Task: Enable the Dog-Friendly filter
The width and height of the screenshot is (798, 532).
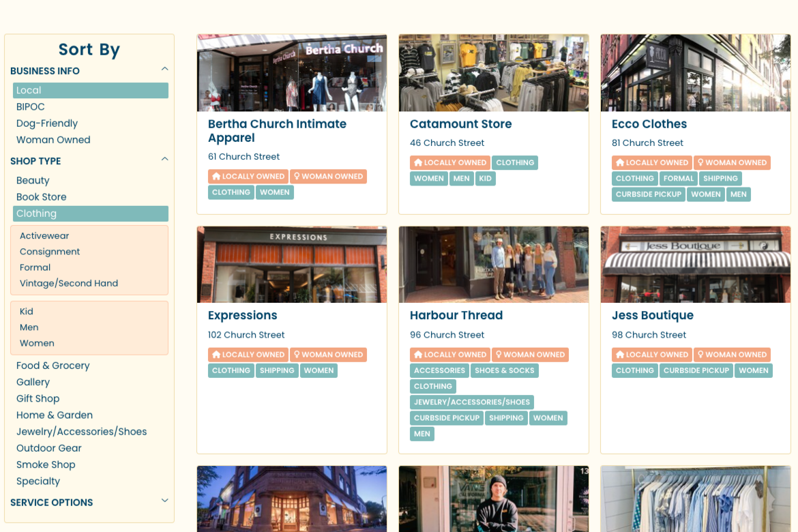Action: coord(47,123)
